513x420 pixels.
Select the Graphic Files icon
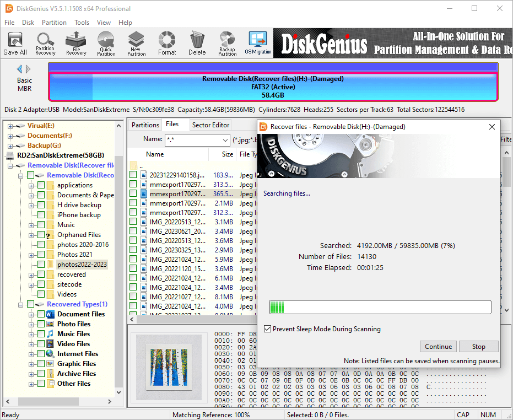[50, 364]
